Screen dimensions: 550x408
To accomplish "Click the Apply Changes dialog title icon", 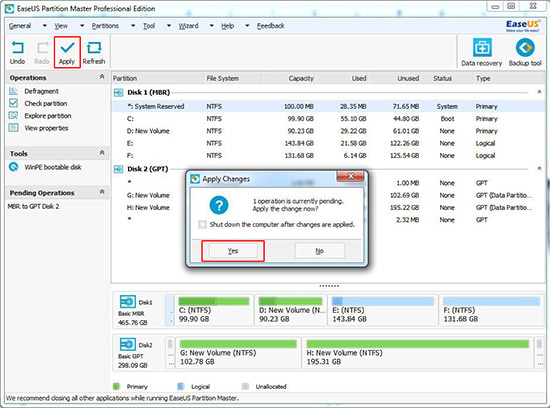I will (x=195, y=179).
